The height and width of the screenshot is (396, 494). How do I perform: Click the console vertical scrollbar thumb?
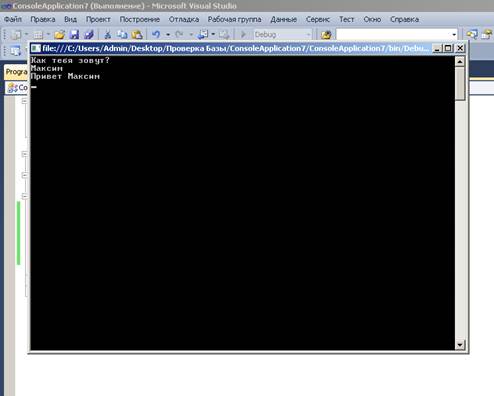tap(460, 83)
